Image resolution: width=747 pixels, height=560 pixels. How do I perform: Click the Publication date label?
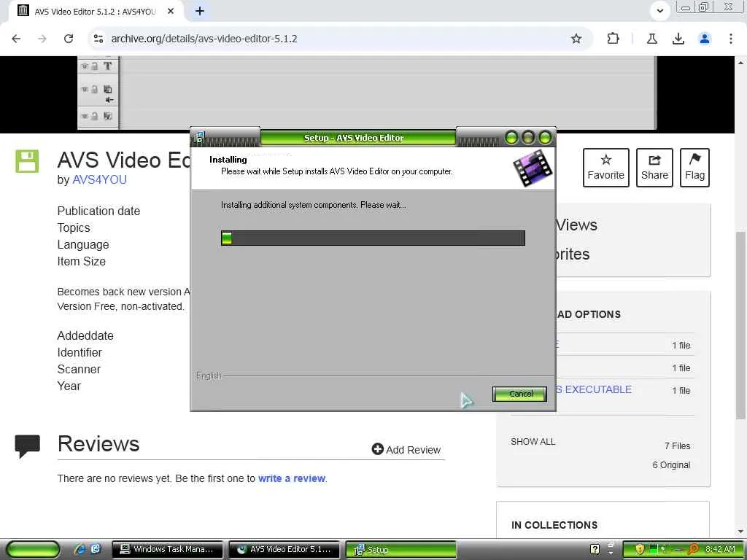[x=98, y=211]
